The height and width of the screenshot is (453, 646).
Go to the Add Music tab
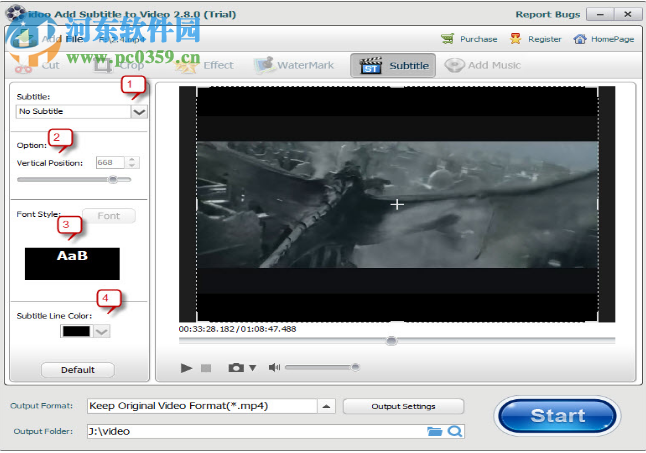click(x=482, y=65)
